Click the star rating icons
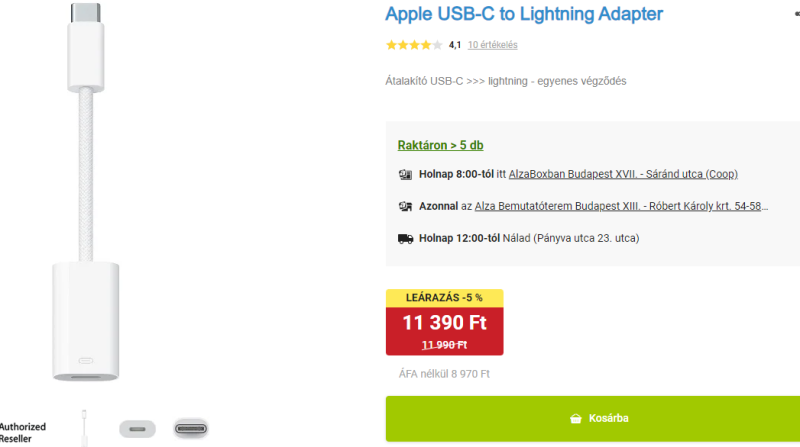 coord(414,45)
